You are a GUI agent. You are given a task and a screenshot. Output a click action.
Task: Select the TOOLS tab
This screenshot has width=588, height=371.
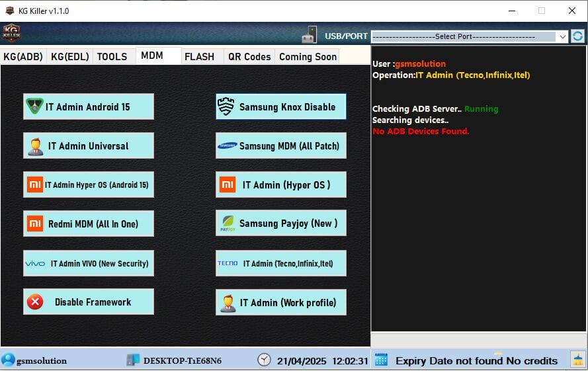coord(112,57)
